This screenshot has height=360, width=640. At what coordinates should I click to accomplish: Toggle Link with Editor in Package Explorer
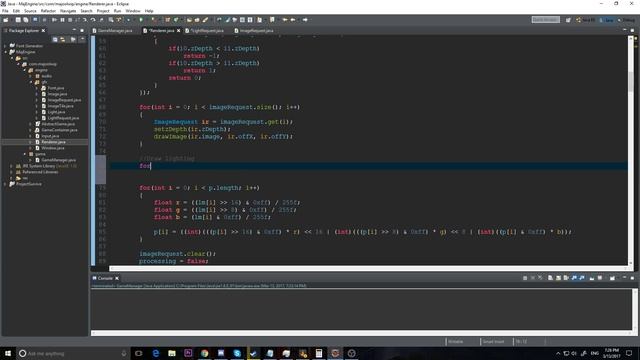(x=63, y=39)
